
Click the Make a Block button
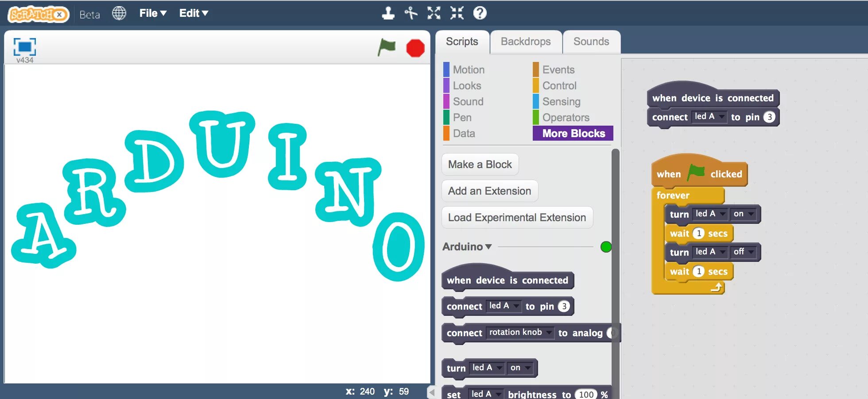pyautogui.click(x=480, y=165)
